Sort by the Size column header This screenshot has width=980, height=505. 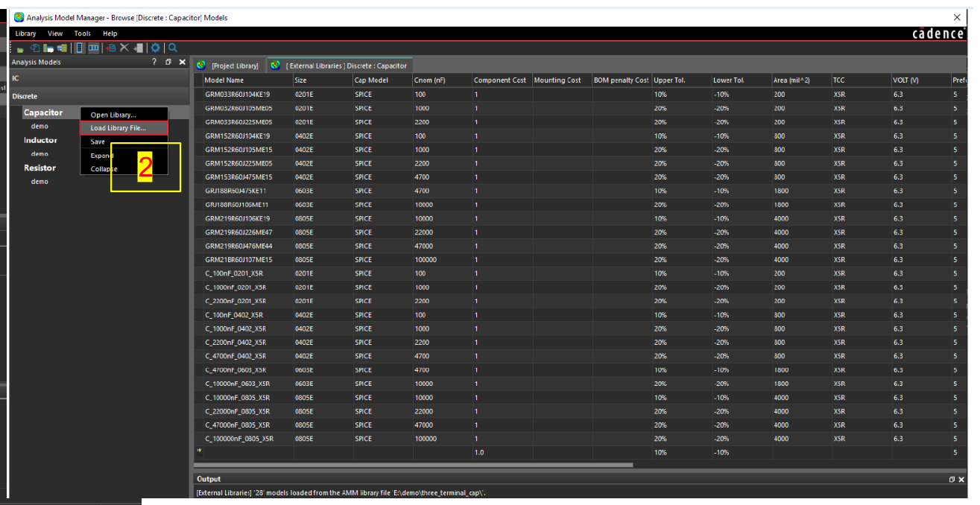[322, 80]
